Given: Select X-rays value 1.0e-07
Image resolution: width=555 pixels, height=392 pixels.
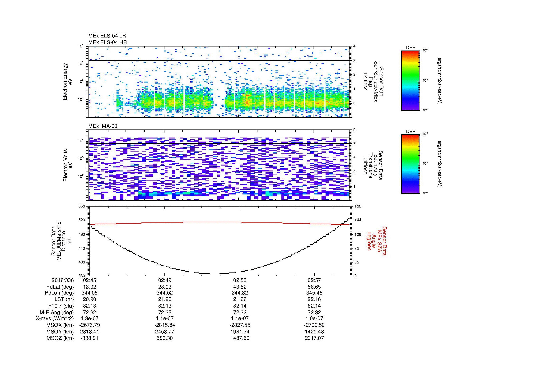Looking at the screenshot, I should tap(314, 318).
